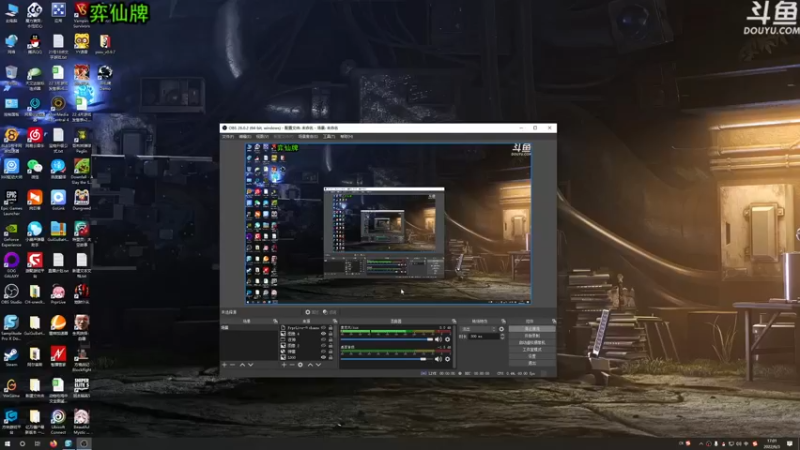
Task: Open source properties gear in sources toolbar
Action: point(300,365)
